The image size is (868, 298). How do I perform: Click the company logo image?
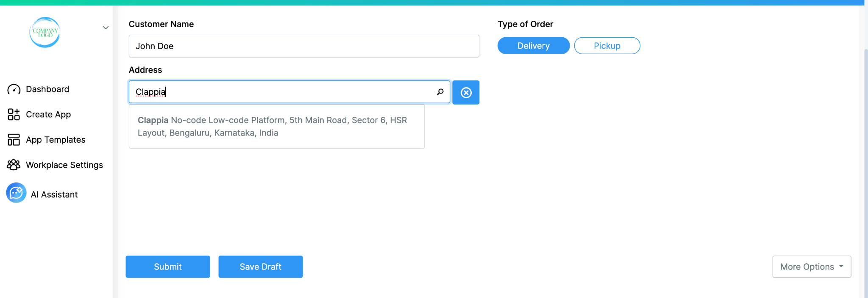(x=45, y=32)
